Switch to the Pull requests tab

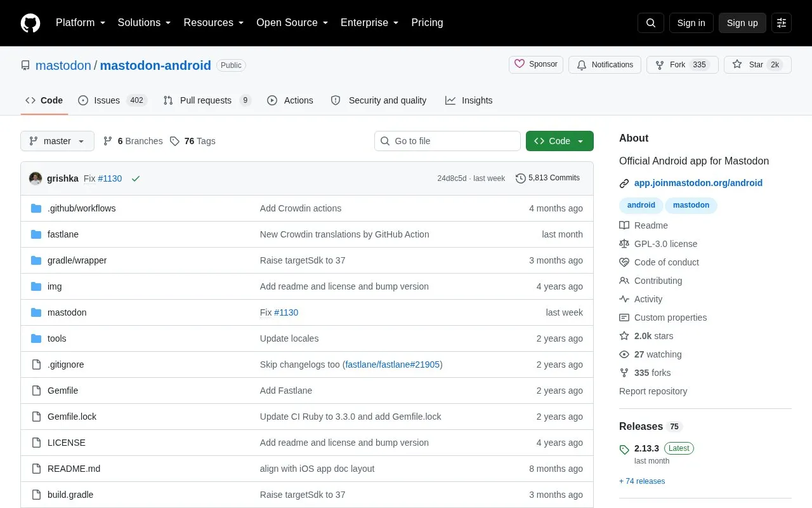207,100
